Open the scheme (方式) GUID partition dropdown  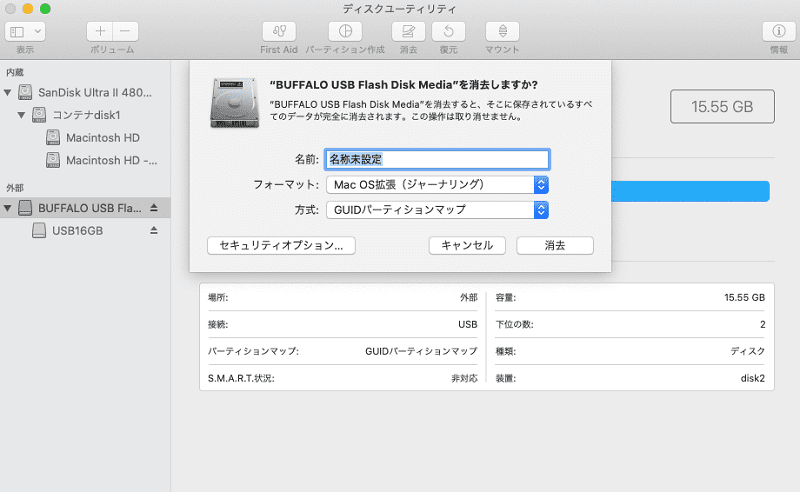(437, 210)
